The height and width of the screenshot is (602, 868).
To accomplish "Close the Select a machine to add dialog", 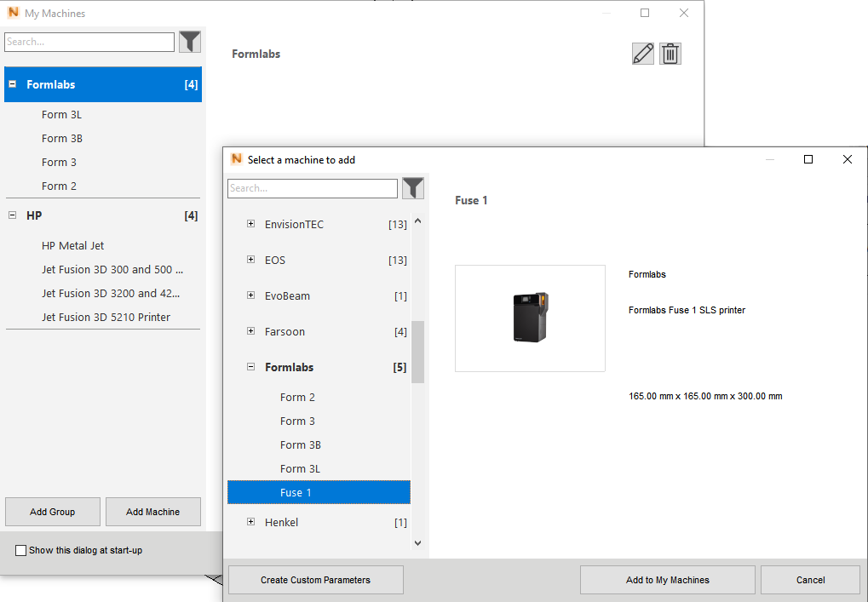I will click(847, 159).
